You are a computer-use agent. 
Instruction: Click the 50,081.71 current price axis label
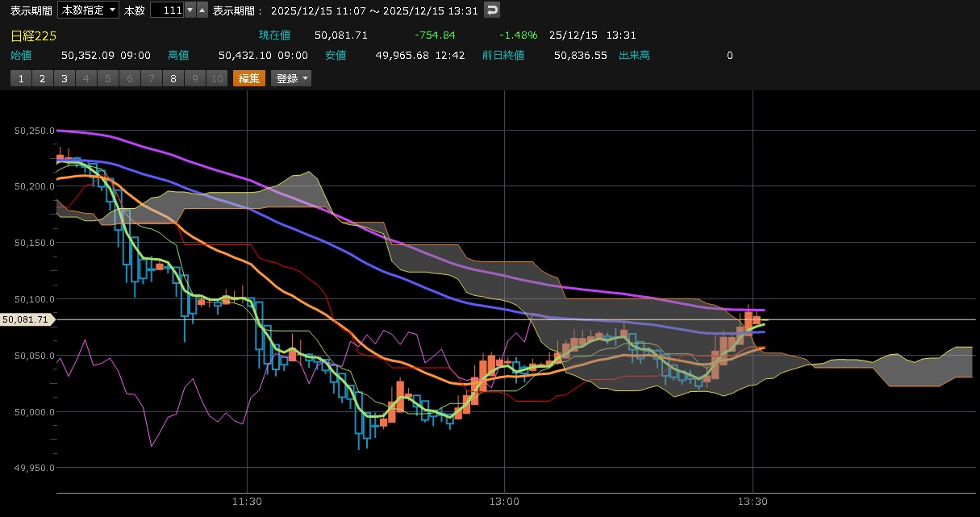(27, 320)
